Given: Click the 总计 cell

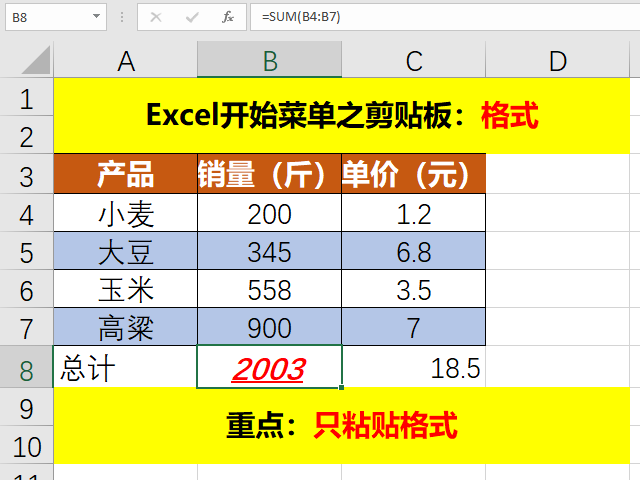Looking at the screenshot, I should click(x=125, y=367).
